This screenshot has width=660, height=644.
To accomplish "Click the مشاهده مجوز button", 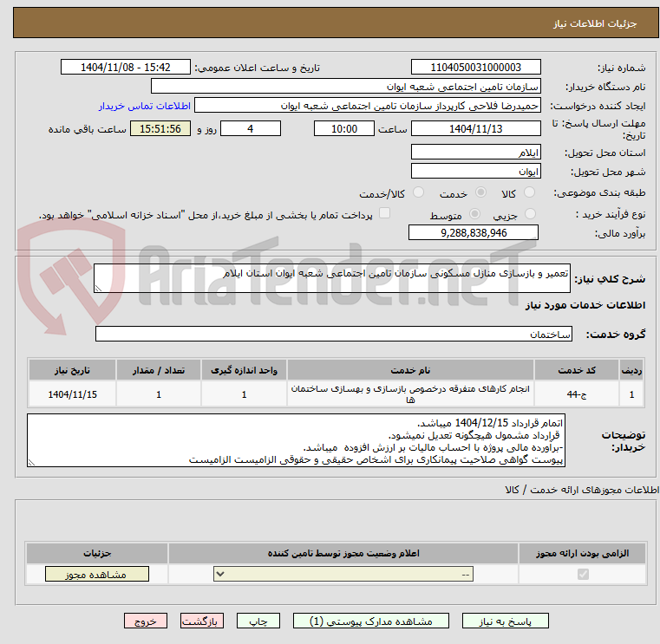I will tap(97, 574).
